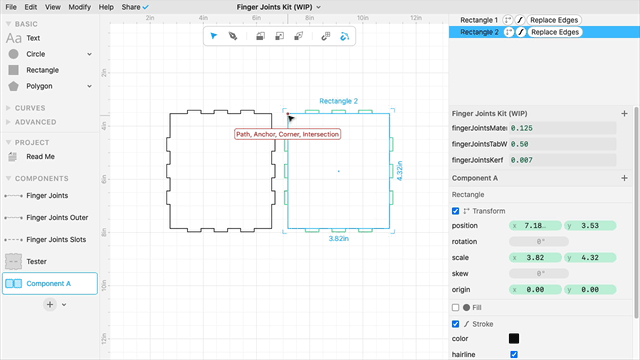The image size is (640, 360).
Task: Click the stroke icon on Rectangle 1 row
Action: 520,20
